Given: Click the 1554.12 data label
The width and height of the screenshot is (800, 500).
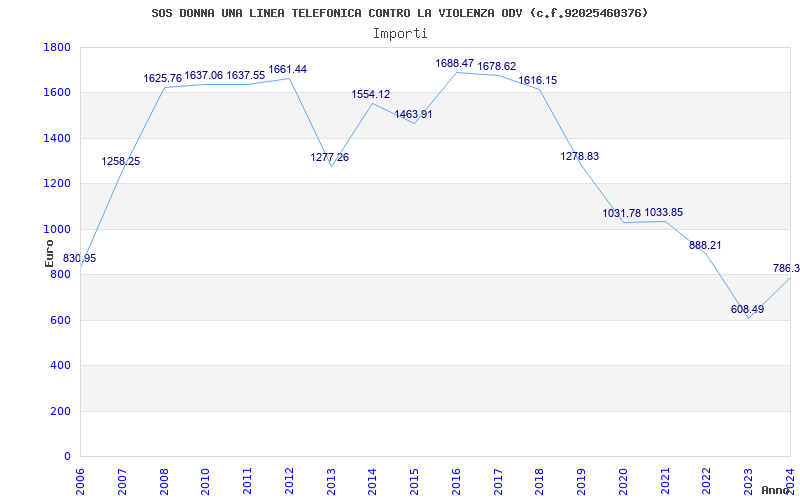Looking at the screenshot, I should coord(371,95).
